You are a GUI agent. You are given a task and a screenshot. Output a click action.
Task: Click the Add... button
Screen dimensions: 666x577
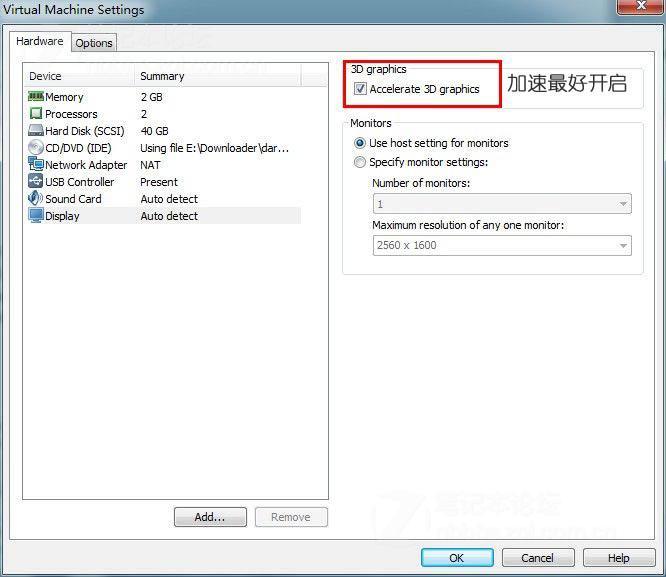210,517
